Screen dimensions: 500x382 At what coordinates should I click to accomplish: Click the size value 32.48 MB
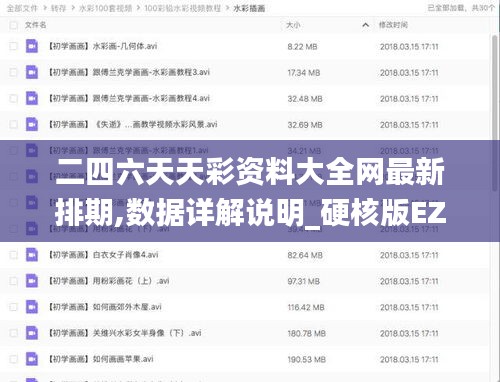[x=305, y=99]
